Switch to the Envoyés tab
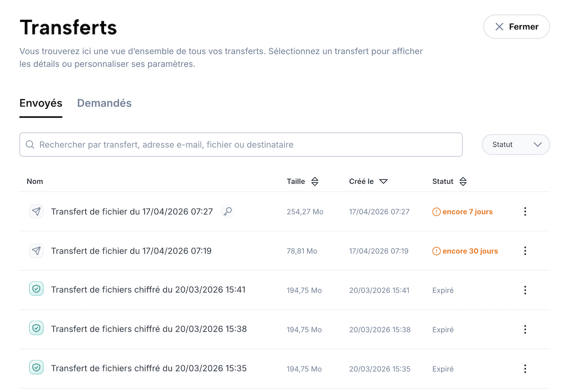Screen dimensions: 562x392 coord(41,103)
